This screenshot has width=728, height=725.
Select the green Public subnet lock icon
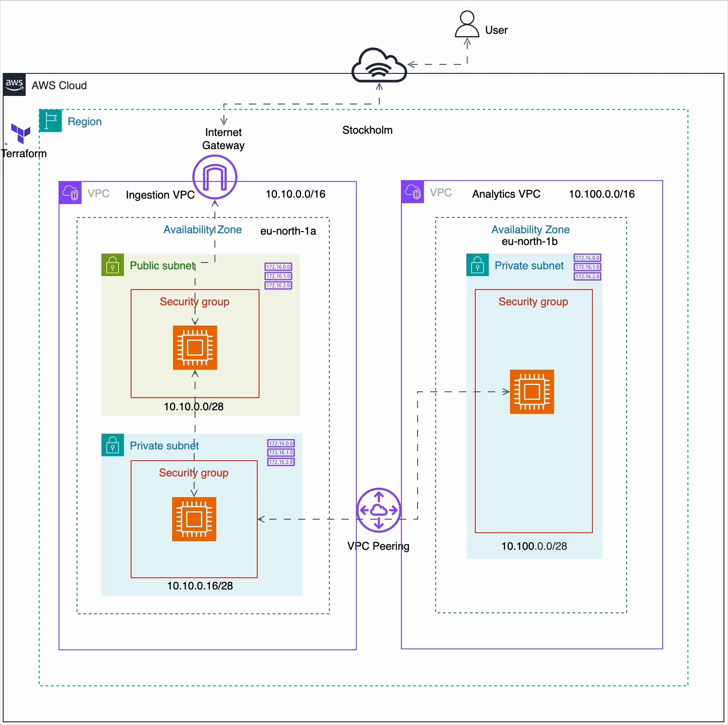pyautogui.click(x=112, y=265)
